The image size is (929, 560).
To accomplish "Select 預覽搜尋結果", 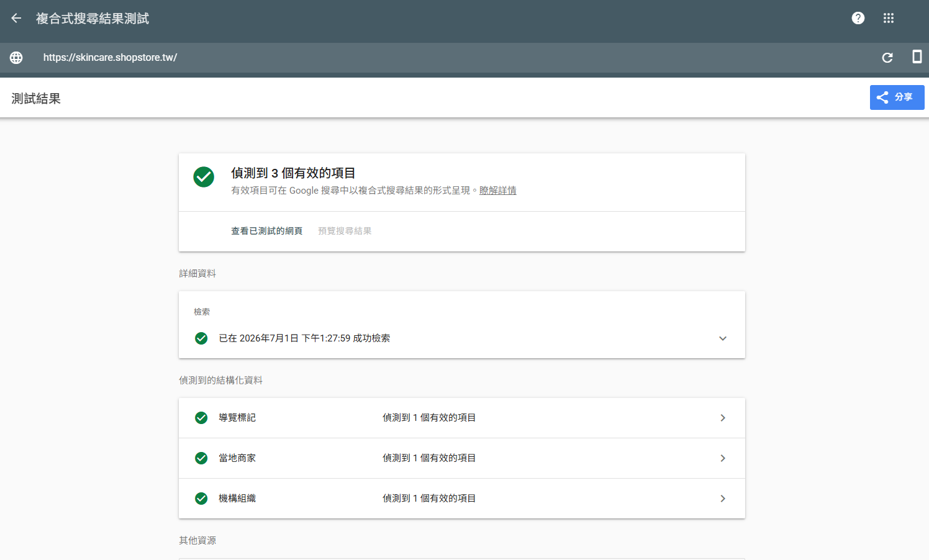I will tap(345, 231).
